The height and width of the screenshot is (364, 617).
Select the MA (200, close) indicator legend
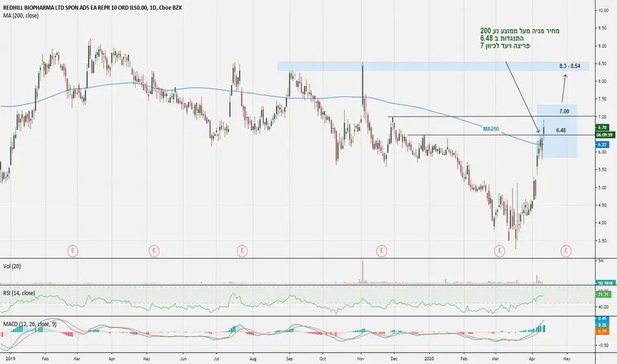tap(21, 16)
